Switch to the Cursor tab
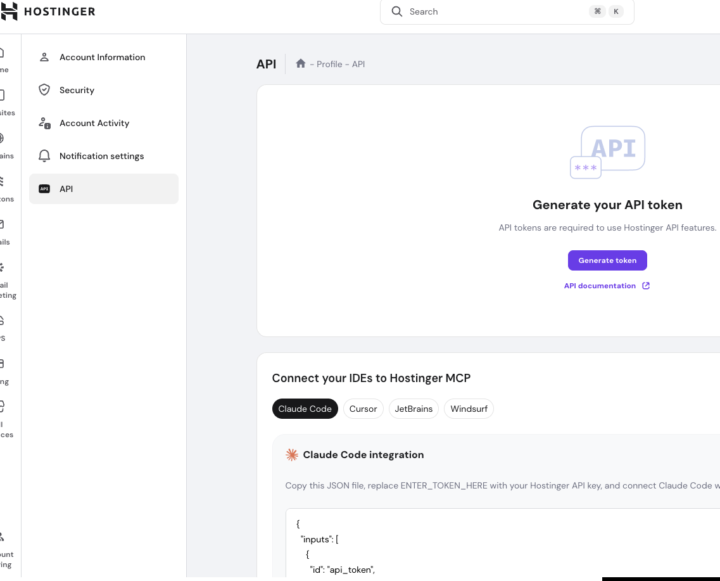 (x=363, y=409)
